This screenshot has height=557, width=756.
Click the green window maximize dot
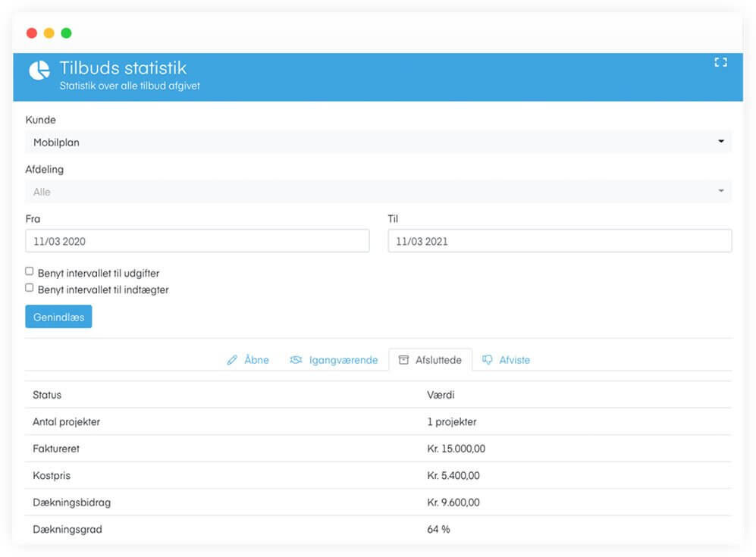(66, 33)
